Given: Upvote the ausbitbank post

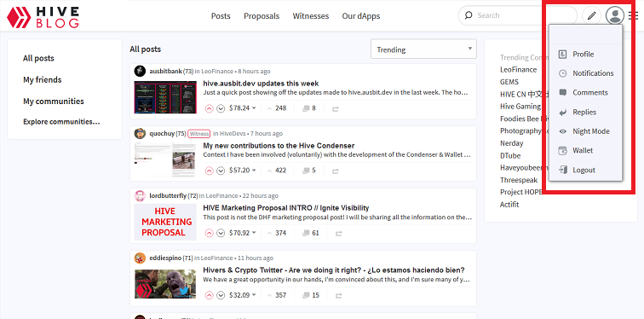Looking at the screenshot, I should click(209, 108).
